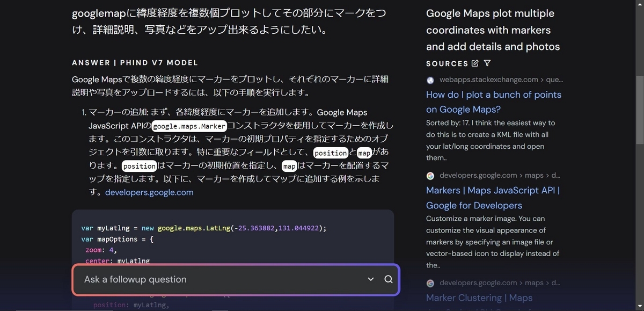Expand the followup box chevron dropdown
This screenshot has height=311, width=644.
click(370, 279)
